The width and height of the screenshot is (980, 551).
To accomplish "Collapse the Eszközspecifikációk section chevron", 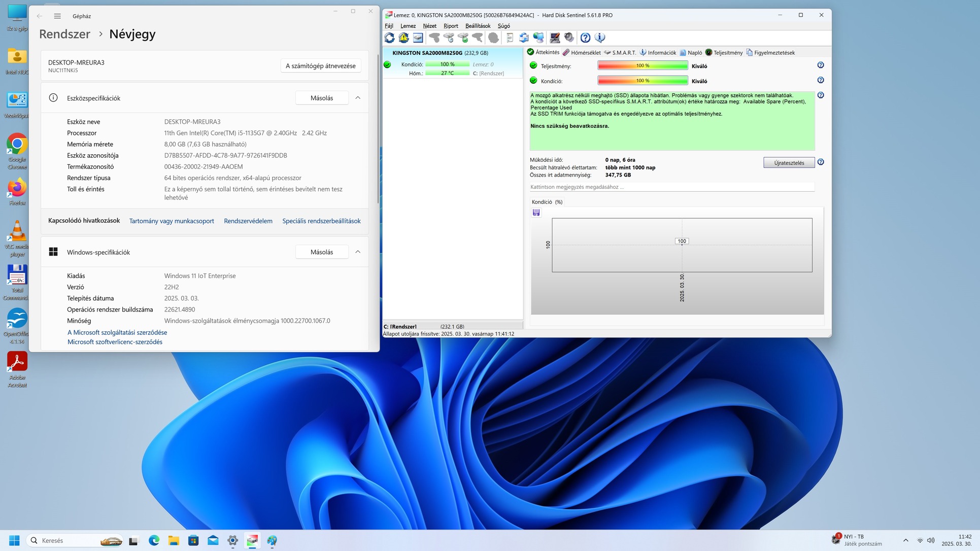I will coord(358,98).
